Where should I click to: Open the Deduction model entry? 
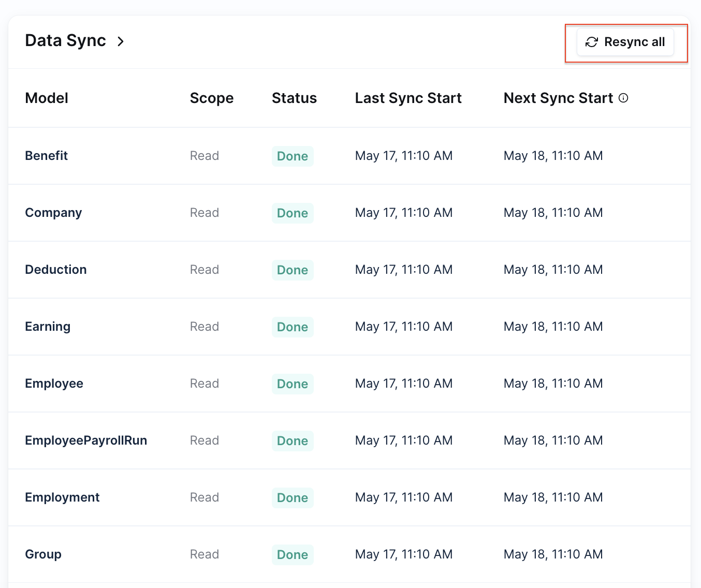pos(56,270)
